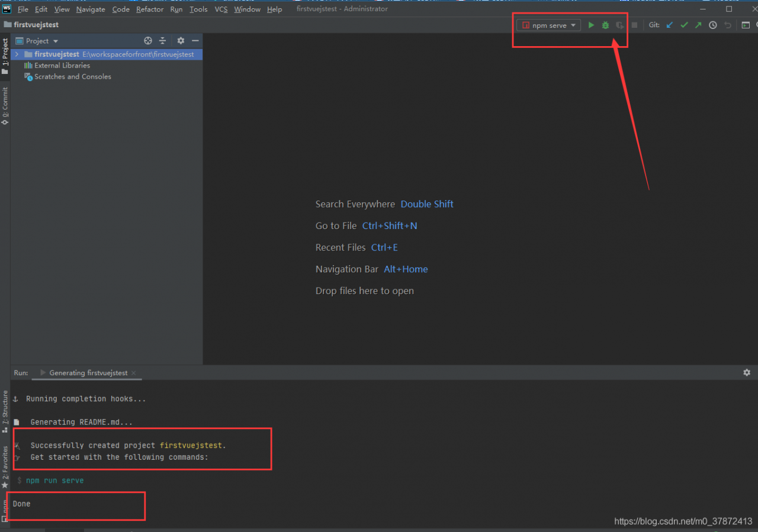
Task: Open the Navigate menu
Action: [x=91, y=9]
